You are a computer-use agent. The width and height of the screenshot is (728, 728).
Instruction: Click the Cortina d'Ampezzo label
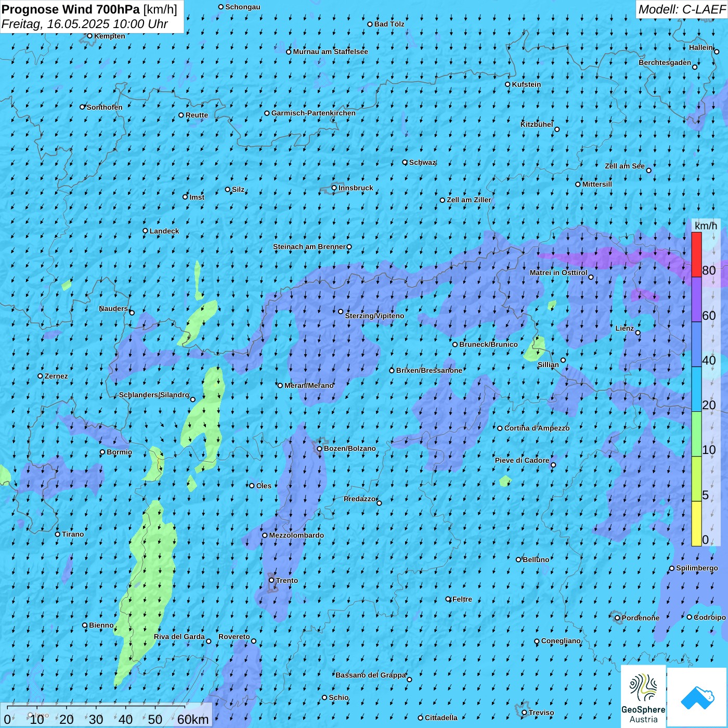click(537, 428)
